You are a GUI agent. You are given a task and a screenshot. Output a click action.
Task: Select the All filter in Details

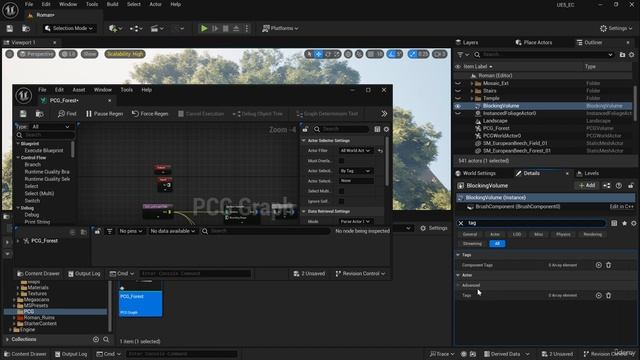[497, 244]
